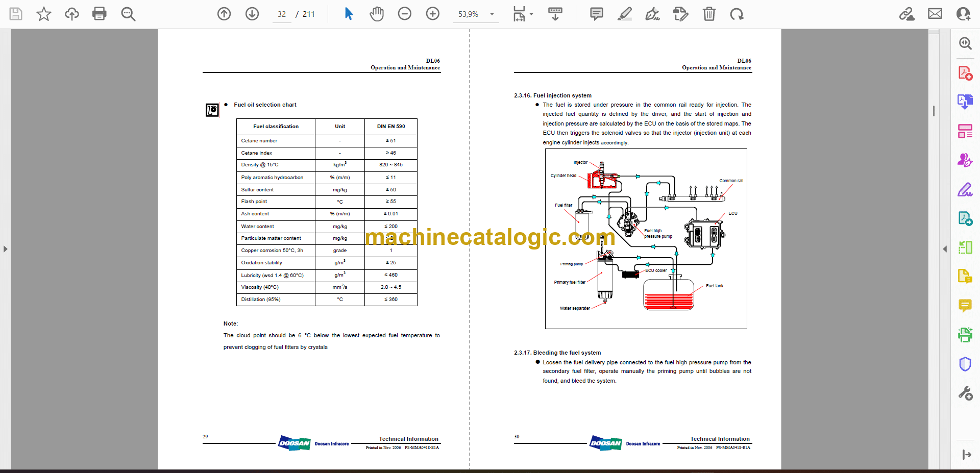Screen dimensions: 980x473
Task: Open the Sign document pen tool
Action: pos(652,14)
